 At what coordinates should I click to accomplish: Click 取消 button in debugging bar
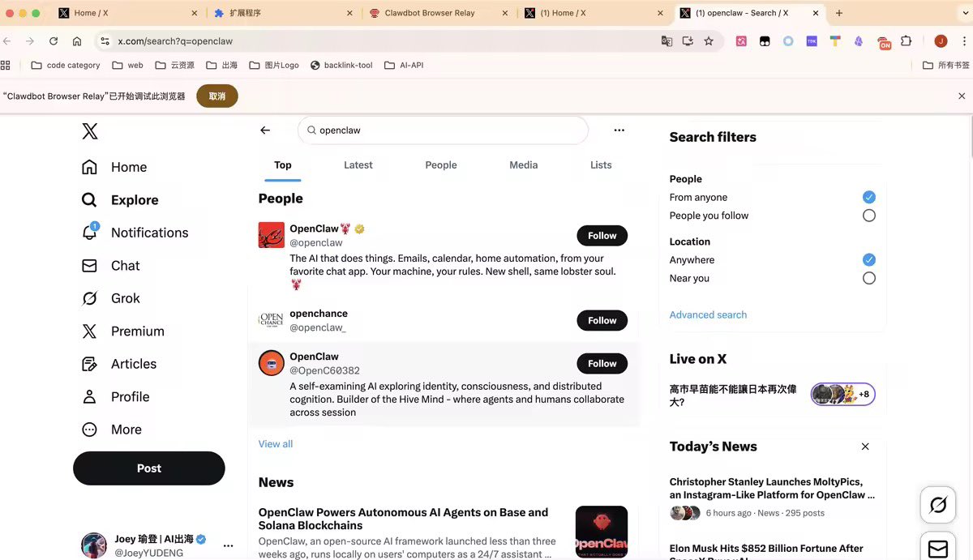tap(217, 96)
